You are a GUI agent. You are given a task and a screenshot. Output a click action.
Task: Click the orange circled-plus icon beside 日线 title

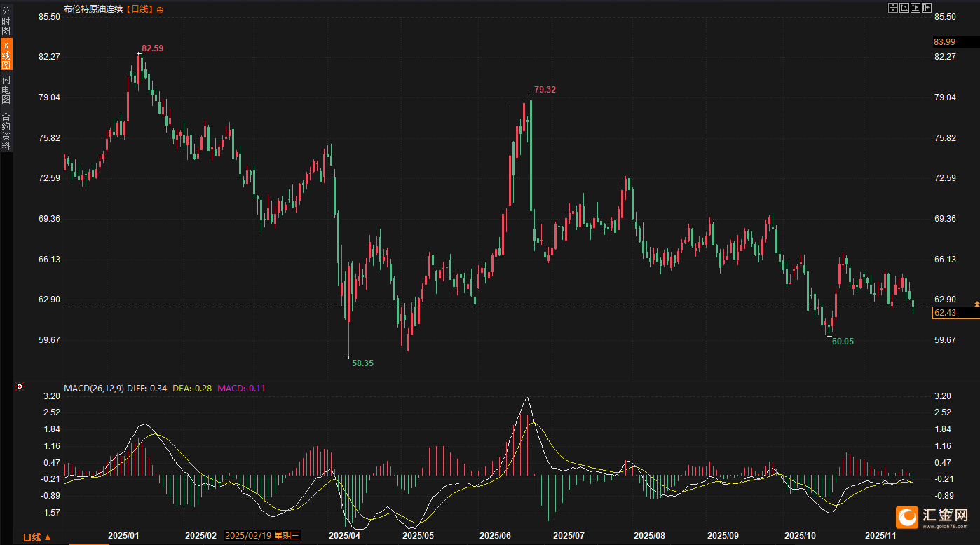tap(160, 10)
